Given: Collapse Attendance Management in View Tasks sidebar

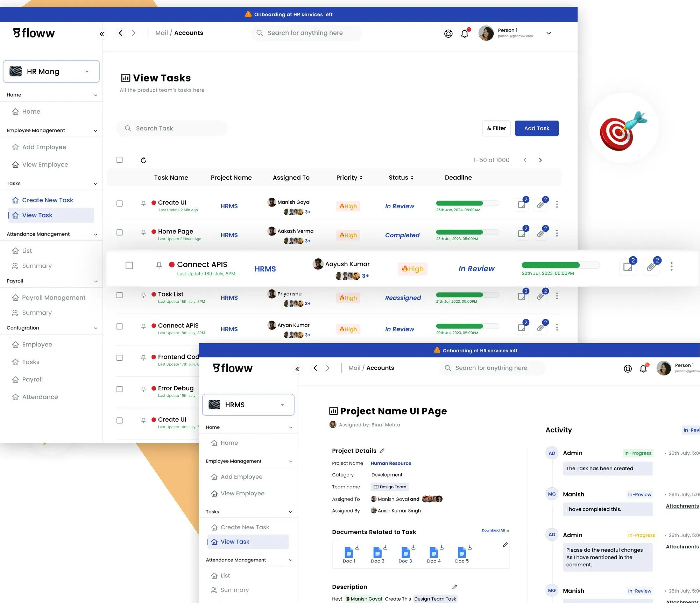Looking at the screenshot, I should pos(96,235).
